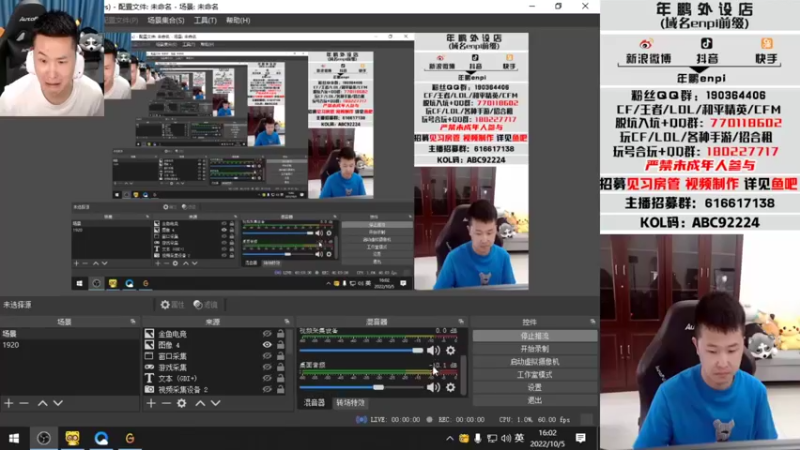This screenshot has height=450, width=800.
Task: Move the source up in 来源 list
Action: (201, 403)
